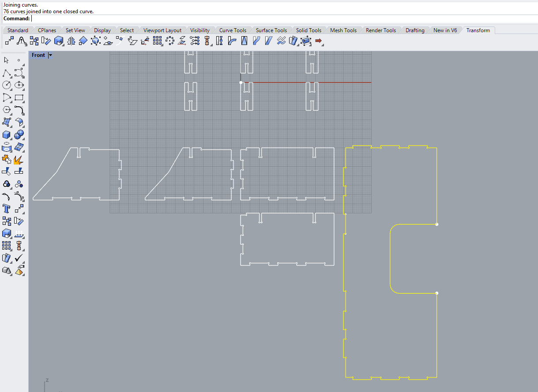Select the Arc tool in the sidebar
538x392 pixels.
pyautogui.click(x=7, y=97)
